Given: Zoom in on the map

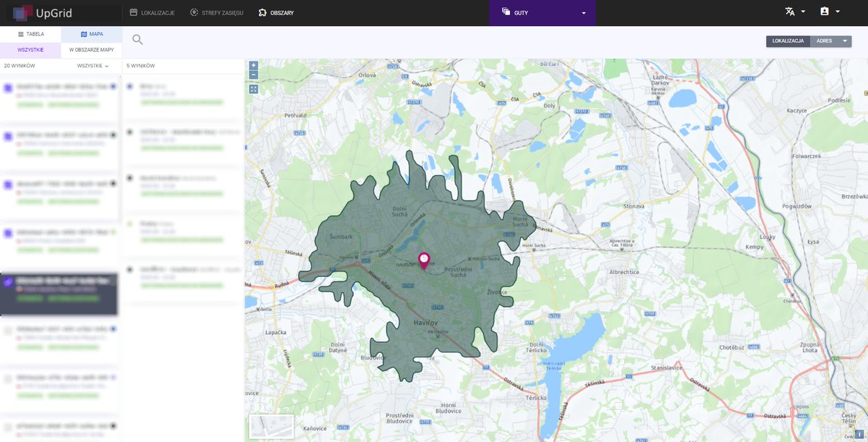Looking at the screenshot, I should pyautogui.click(x=253, y=65).
